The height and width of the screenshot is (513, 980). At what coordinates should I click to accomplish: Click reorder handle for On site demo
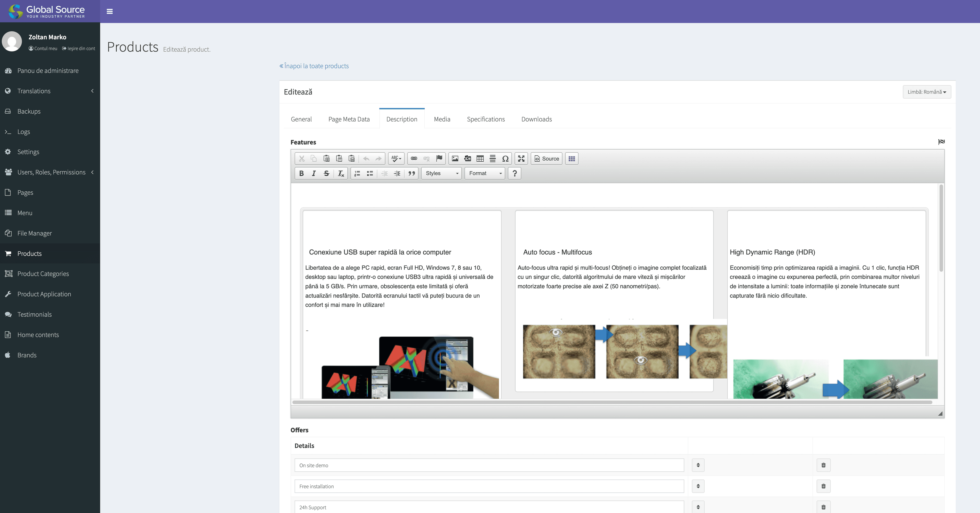click(x=698, y=465)
